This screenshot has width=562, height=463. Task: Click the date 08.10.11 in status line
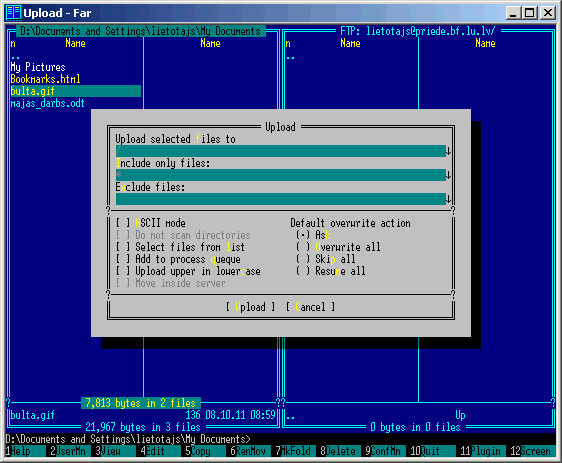pyautogui.click(x=225, y=415)
